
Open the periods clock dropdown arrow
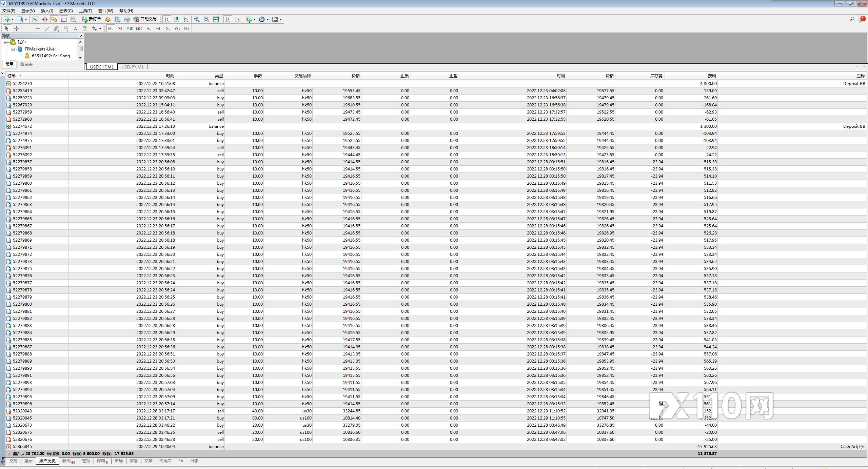[x=268, y=19]
